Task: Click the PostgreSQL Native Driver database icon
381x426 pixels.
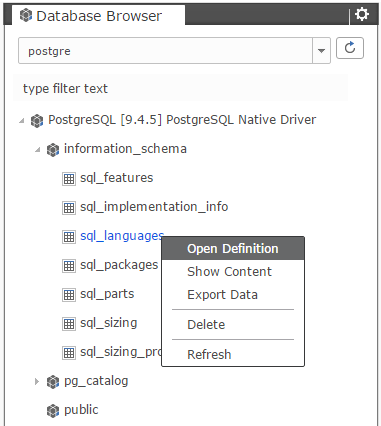Action: [37, 121]
